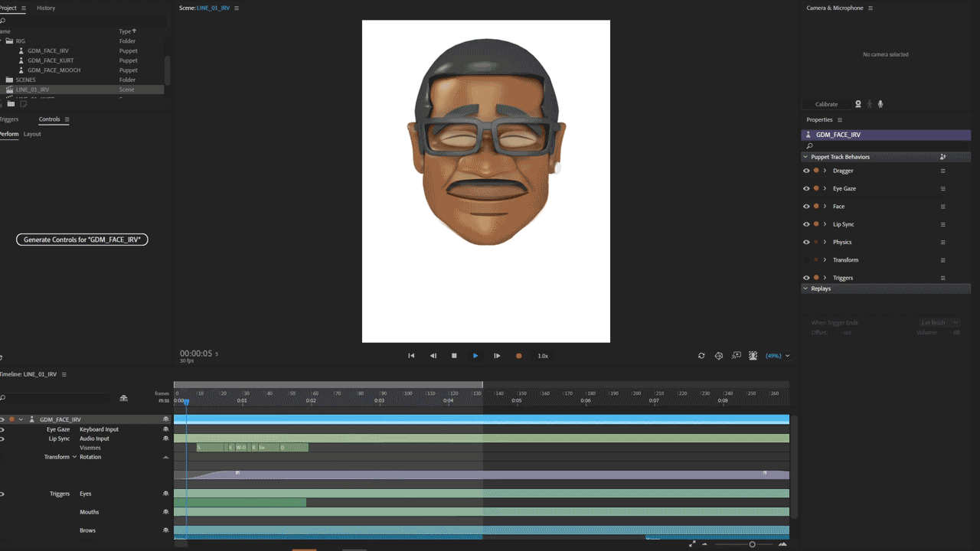Screen dimensions: 980x551
Task: Toggle Dragger behavior visibility eye
Action: [806, 171]
